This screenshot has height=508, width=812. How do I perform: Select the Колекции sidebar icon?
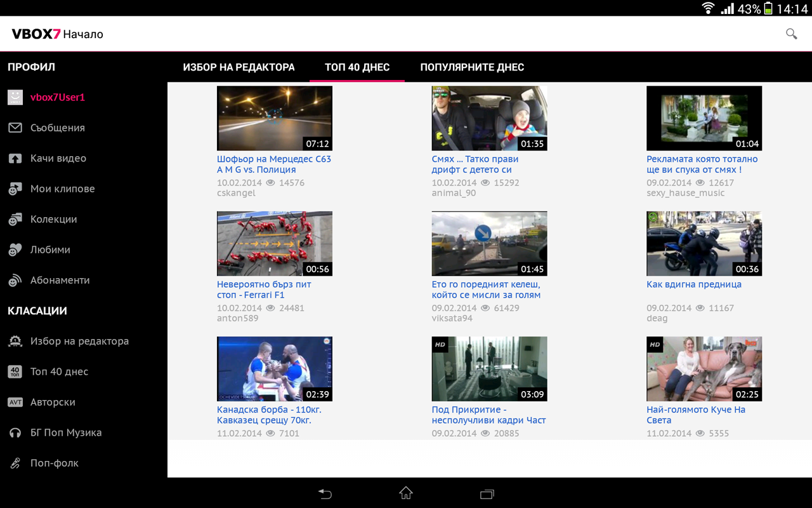point(15,219)
